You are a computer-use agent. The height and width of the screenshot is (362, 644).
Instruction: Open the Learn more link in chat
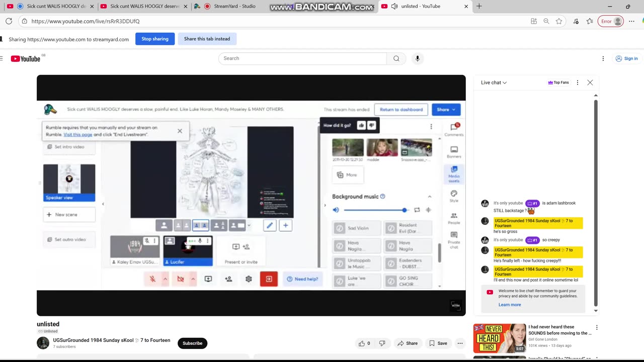click(510, 305)
